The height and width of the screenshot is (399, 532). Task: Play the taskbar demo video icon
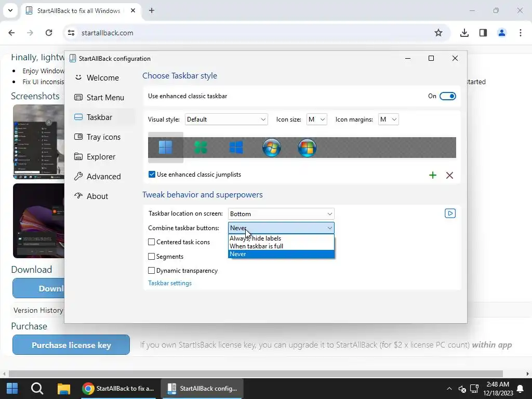450,214
